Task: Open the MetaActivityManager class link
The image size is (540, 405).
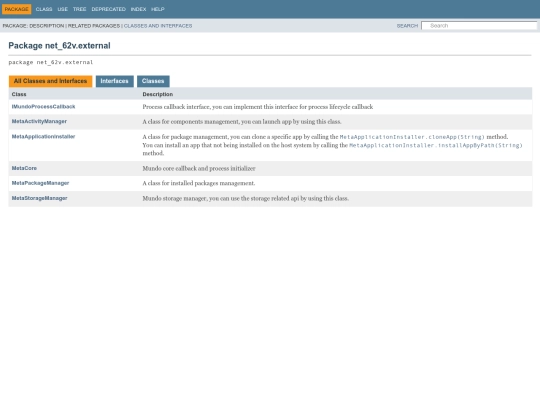Action: tap(39, 122)
